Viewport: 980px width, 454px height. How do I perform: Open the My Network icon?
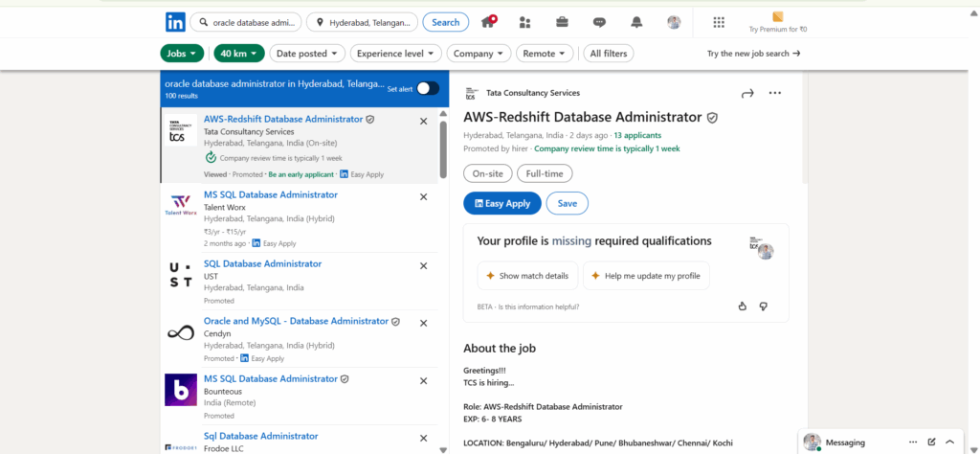[525, 23]
